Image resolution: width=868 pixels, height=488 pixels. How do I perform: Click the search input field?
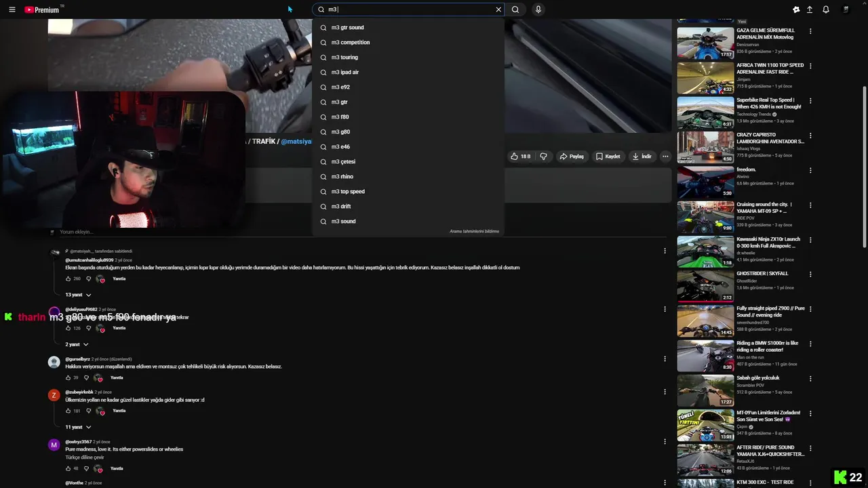pyautogui.click(x=410, y=9)
